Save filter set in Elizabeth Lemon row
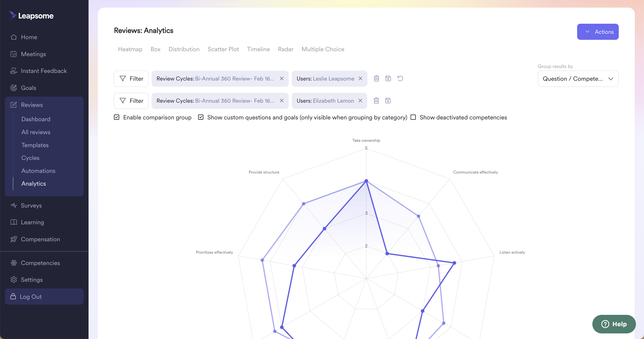This screenshot has width=644, height=339. pyautogui.click(x=388, y=100)
